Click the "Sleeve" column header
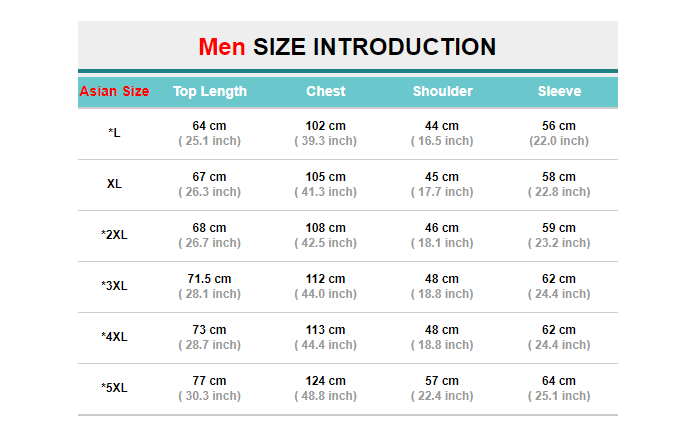This screenshot has width=675, height=440. coord(559,92)
